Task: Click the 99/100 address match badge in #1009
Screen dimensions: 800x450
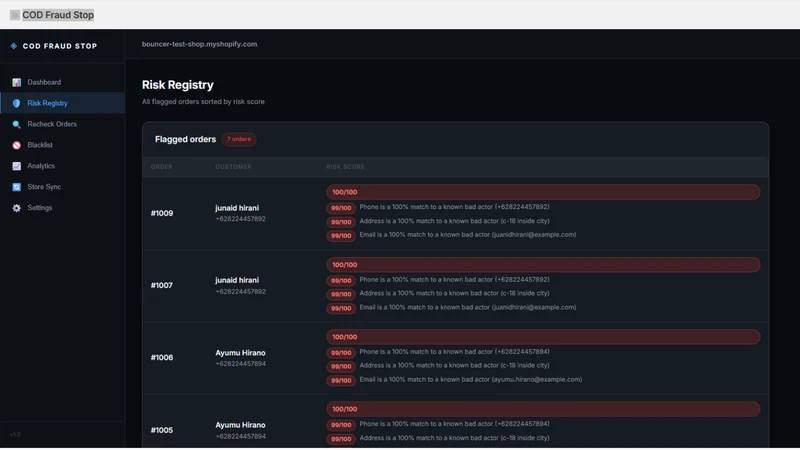Action: [x=341, y=222]
